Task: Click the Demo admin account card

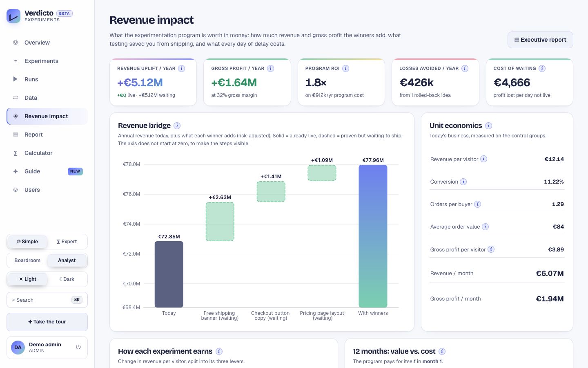Action: pos(47,348)
